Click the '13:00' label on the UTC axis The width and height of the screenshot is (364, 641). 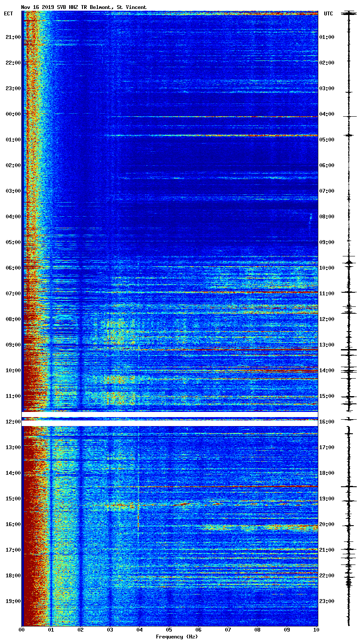[x=327, y=345]
